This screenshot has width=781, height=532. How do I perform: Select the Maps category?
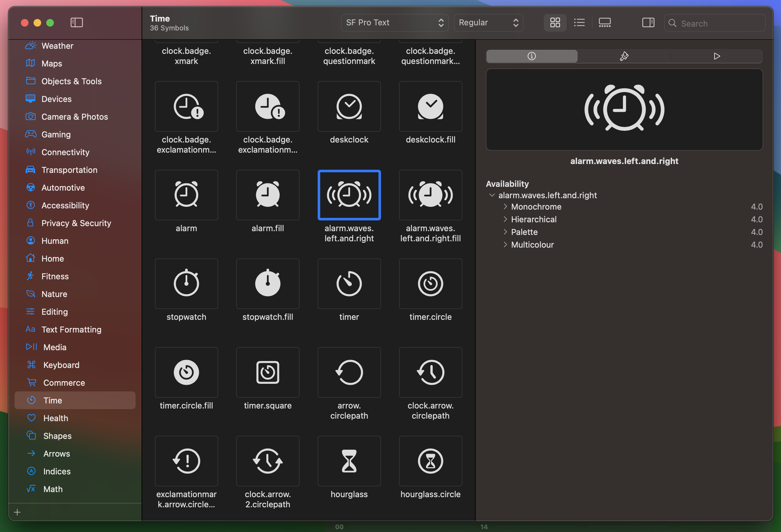[75, 64]
